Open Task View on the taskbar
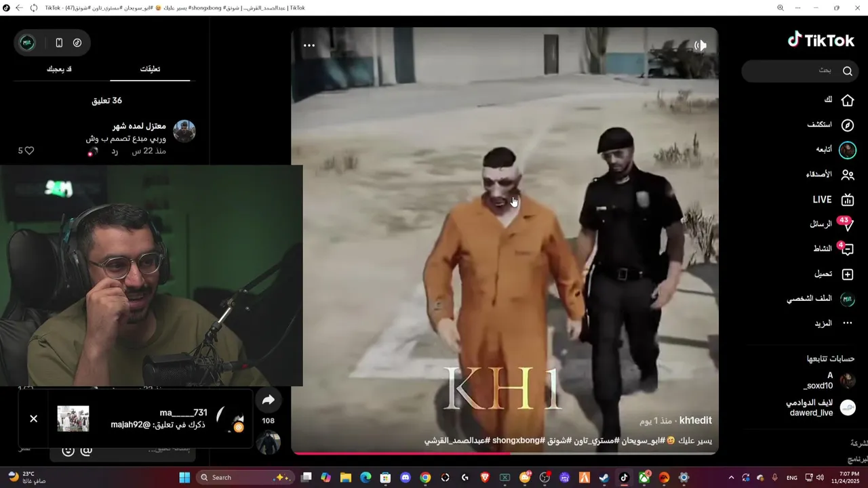Viewport: 868px width, 488px height. (x=307, y=478)
